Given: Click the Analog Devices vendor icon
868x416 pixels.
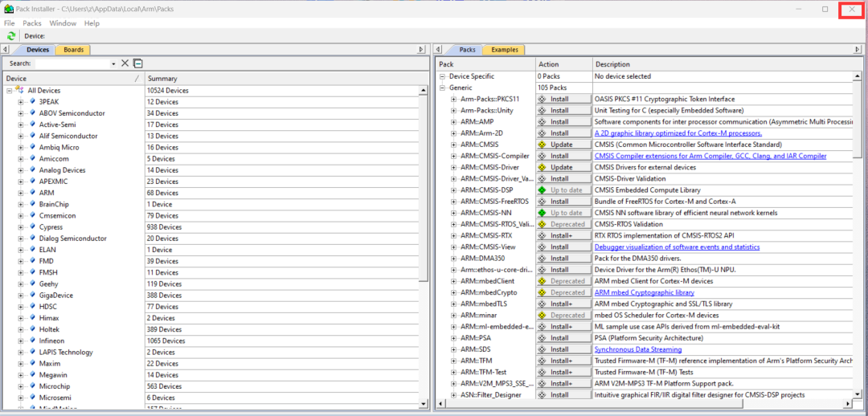Looking at the screenshot, I should [32, 170].
